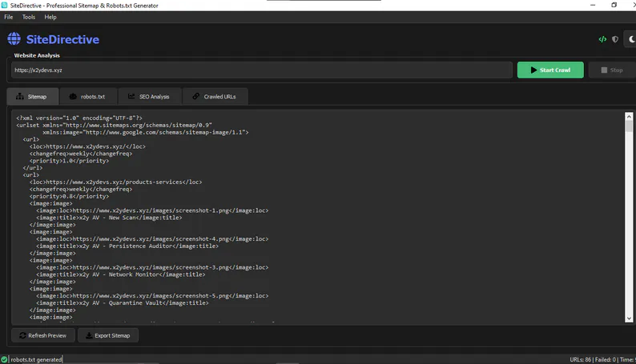Click the app icon in the title bar
Image resolution: width=636 pixels, height=364 pixels.
(x=5, y=6)
